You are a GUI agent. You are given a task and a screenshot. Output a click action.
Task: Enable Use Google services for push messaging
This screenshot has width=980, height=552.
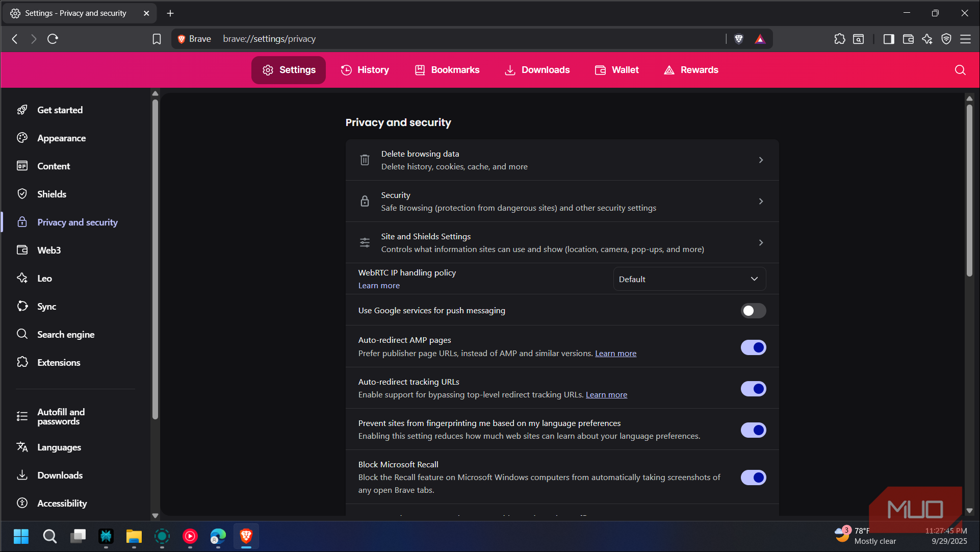753,311
